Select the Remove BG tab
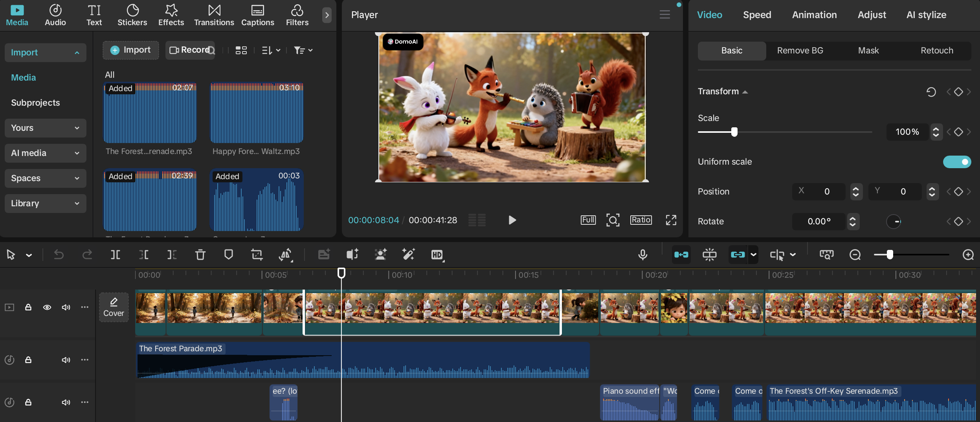Viewport: 980px width, 422px height. coord(800,51)
